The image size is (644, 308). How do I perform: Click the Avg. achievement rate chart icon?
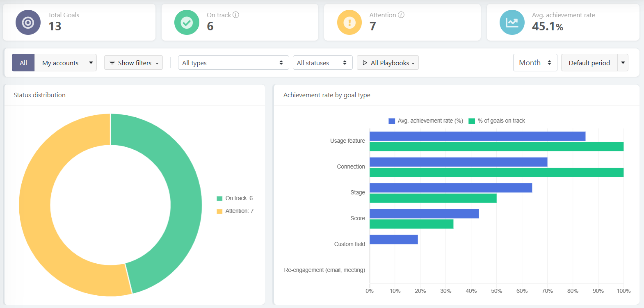click(512, 23)
